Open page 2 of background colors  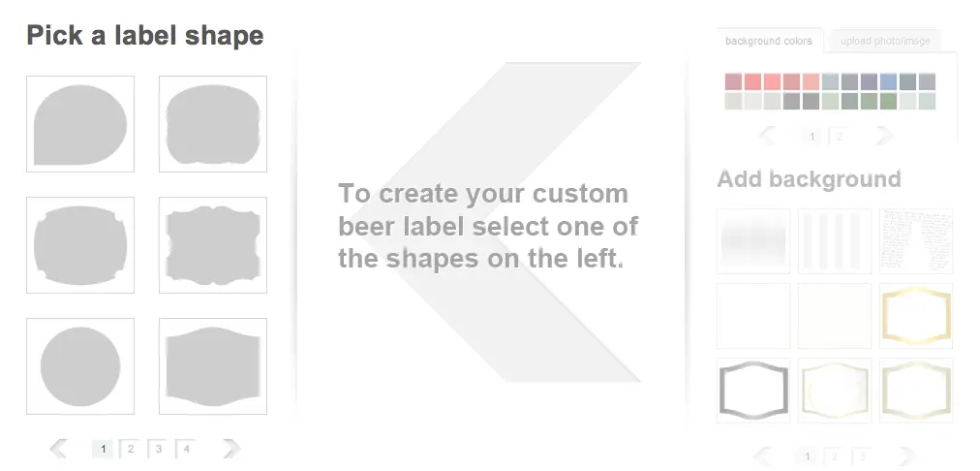pos(839,137)
